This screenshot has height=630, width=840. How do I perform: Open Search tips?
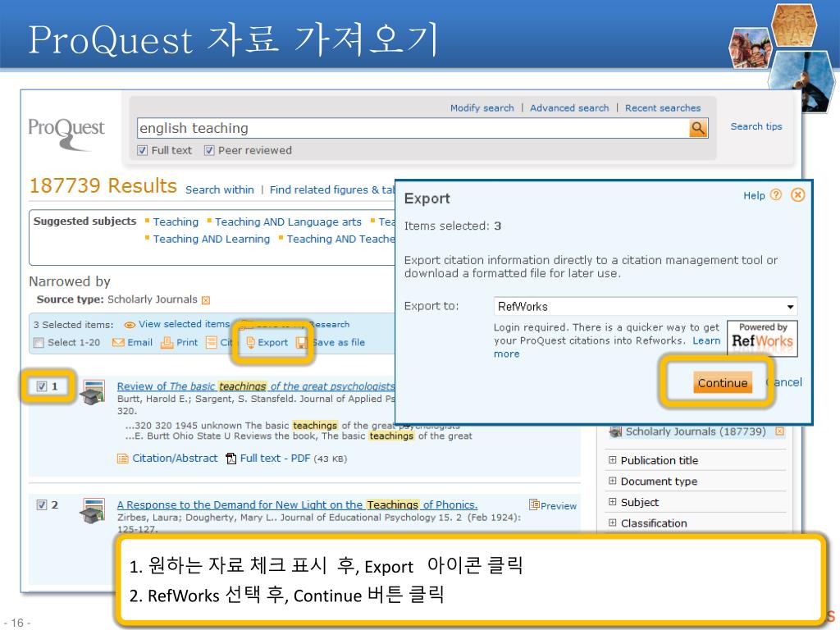click(756, 126)
